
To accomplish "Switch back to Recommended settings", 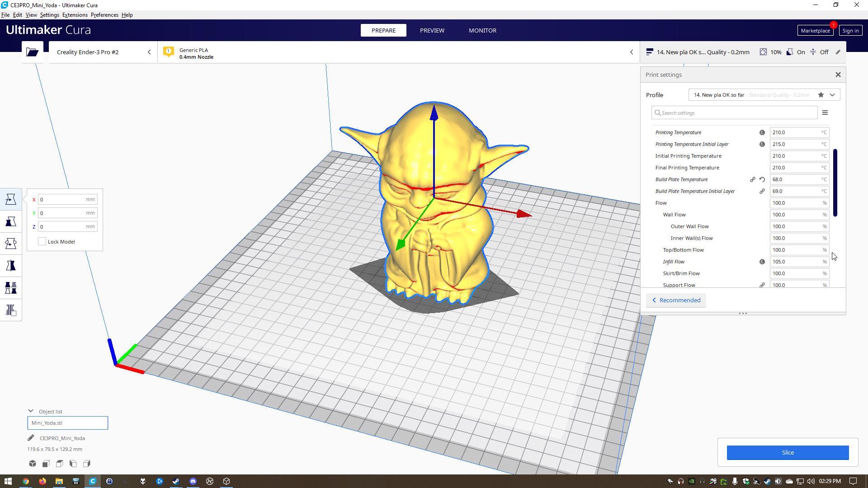I will coord(676,300).
